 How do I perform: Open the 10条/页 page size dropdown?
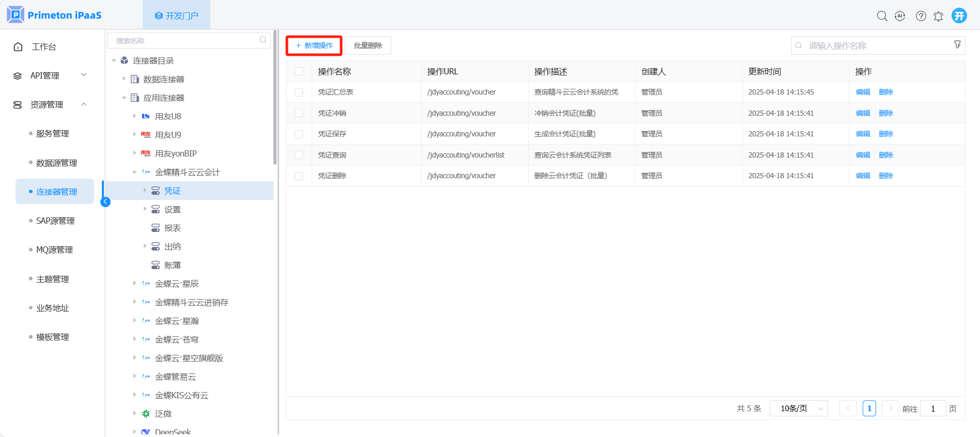799,409
